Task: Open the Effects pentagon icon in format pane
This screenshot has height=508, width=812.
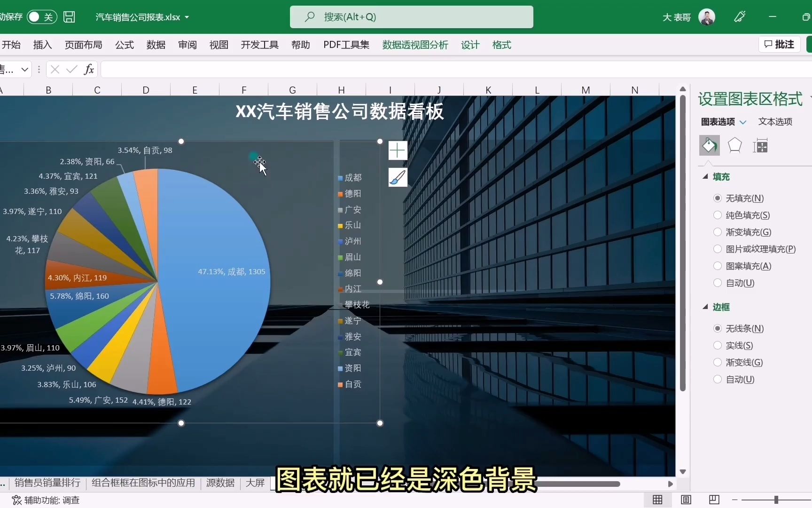Action: 734,145
